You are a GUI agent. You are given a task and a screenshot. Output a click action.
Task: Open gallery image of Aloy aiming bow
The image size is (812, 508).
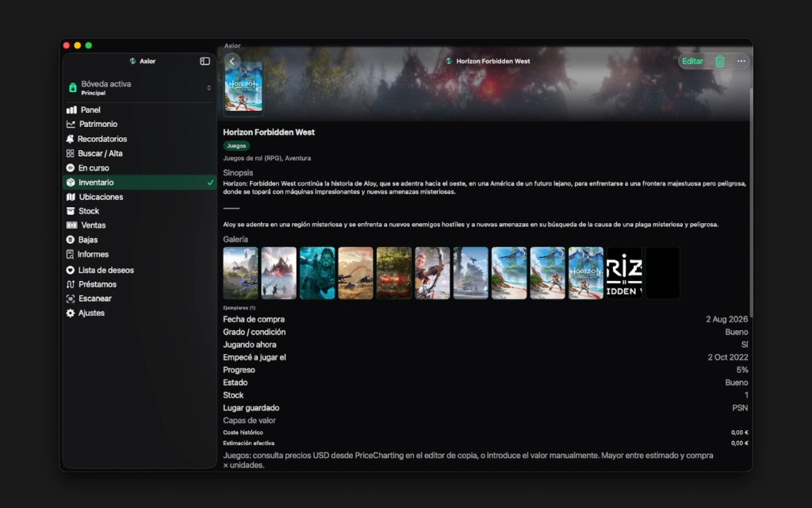coord(432,273)
